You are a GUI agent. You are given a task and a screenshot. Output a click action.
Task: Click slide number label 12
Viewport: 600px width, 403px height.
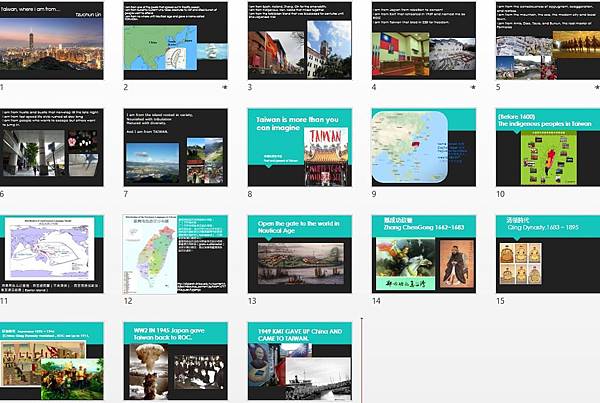[x=128, y=301]
